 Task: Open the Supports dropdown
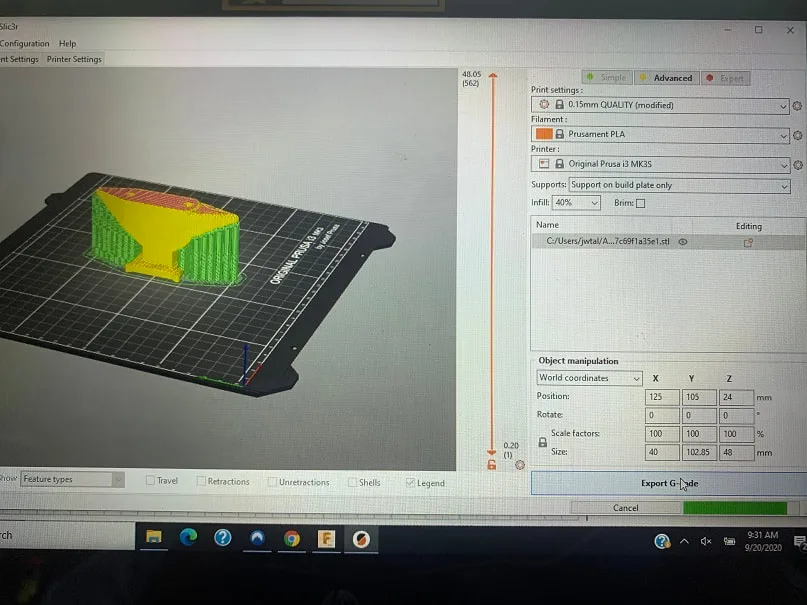pos(679,185)
